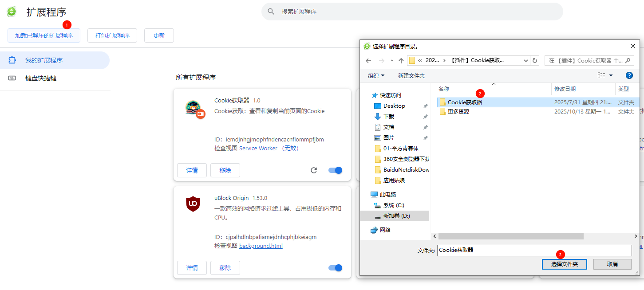
Task: Turn off the uBlock Origin toggle
Action: [x=335, y=268]
